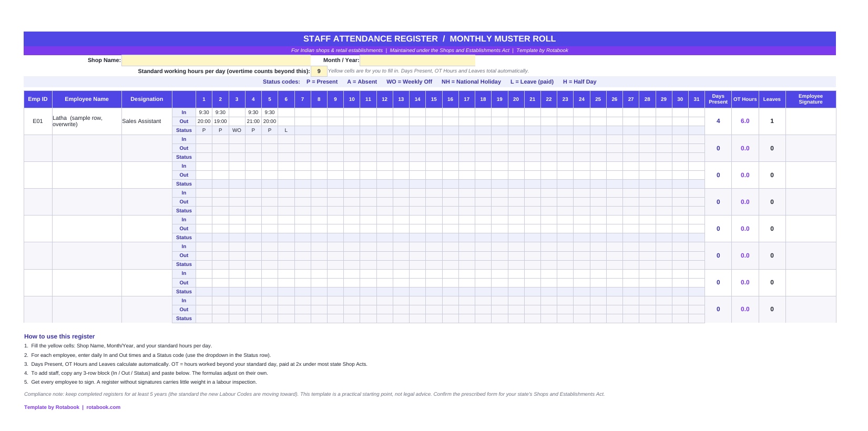Click the day '31' column header
Image resolution: width=868 pixels, height=431 pixels.
697,99
